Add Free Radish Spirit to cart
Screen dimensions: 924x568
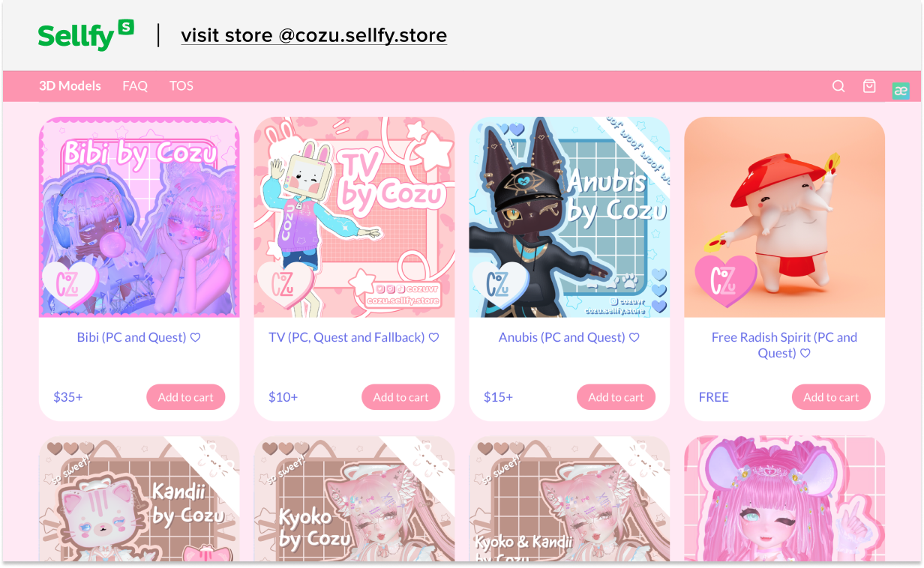831,397
